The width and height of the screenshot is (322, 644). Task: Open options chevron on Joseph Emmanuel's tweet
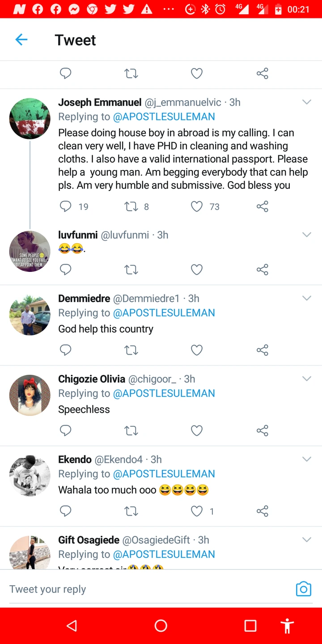point(307,102)
